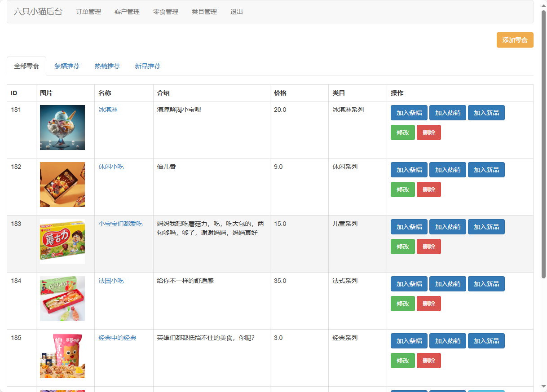
Task: Click 修改 for 经典中的经典 row
Action: tap(403, 361)
